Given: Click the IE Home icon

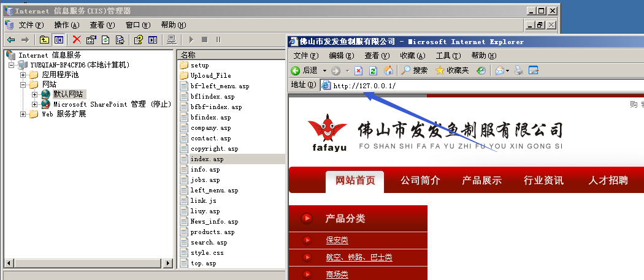Looking at the screenshot, I should [x=388, y=70].
